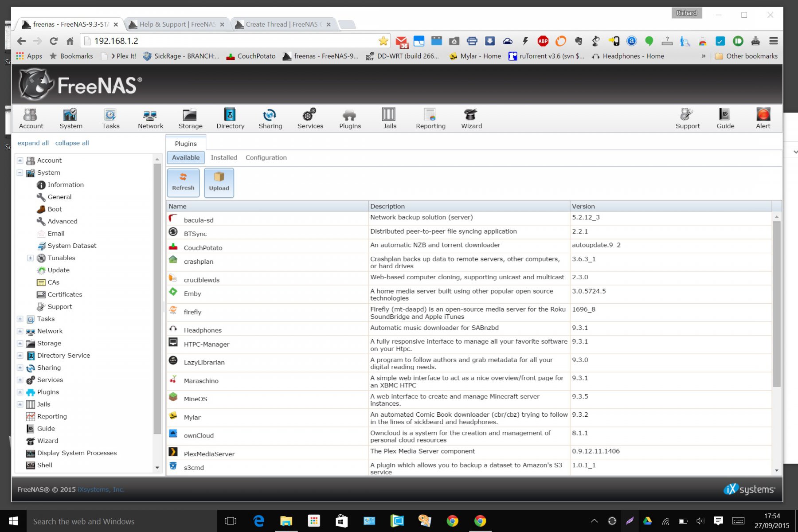Open the Network toolbar icon
This screenshot has height=532, width=798.
tap(150, 118)
